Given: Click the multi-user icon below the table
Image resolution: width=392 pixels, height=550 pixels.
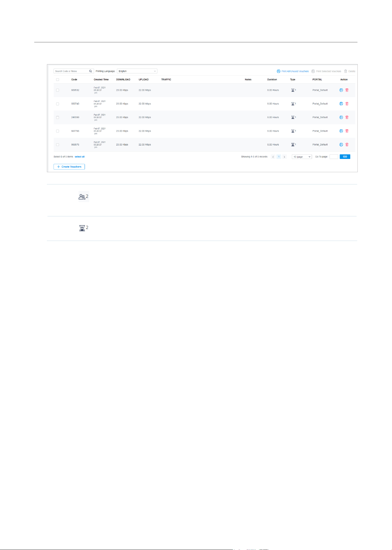Looking at the screenshot, I should coord(84,197).
